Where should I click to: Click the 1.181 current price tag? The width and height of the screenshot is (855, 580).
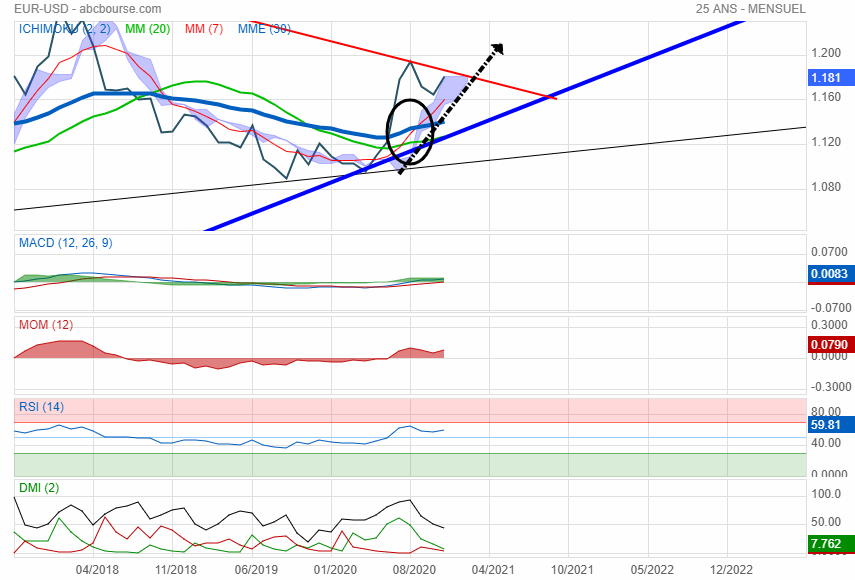coord(831,77)
